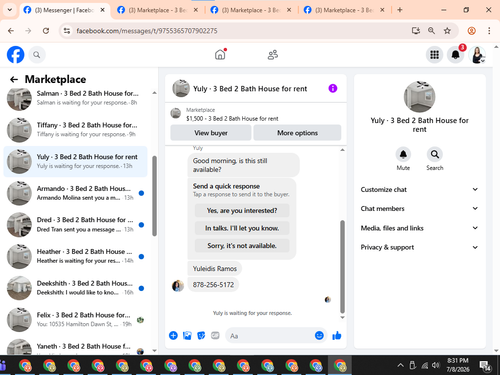Open Heather conversation in list

click(x=76, y=256)
